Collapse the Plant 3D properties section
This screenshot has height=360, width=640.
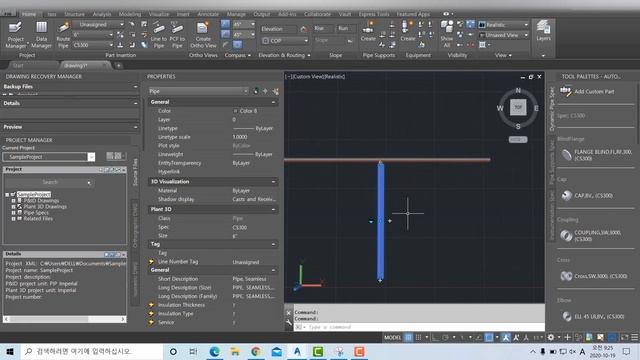[x=273, y=209]
